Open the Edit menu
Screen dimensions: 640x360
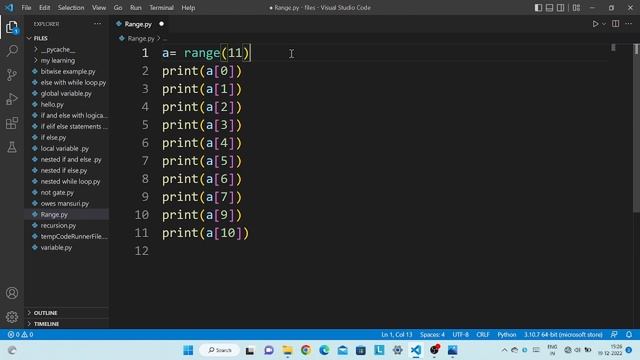(44, 8)
